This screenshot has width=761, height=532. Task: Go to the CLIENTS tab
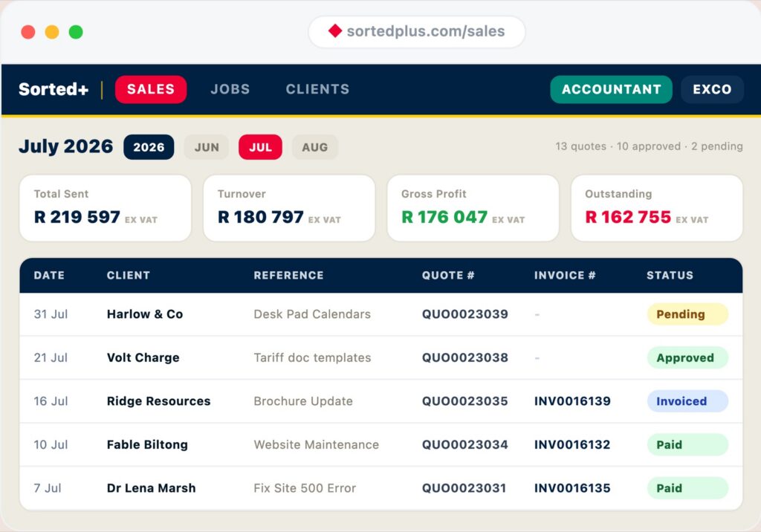pos(317,89)
